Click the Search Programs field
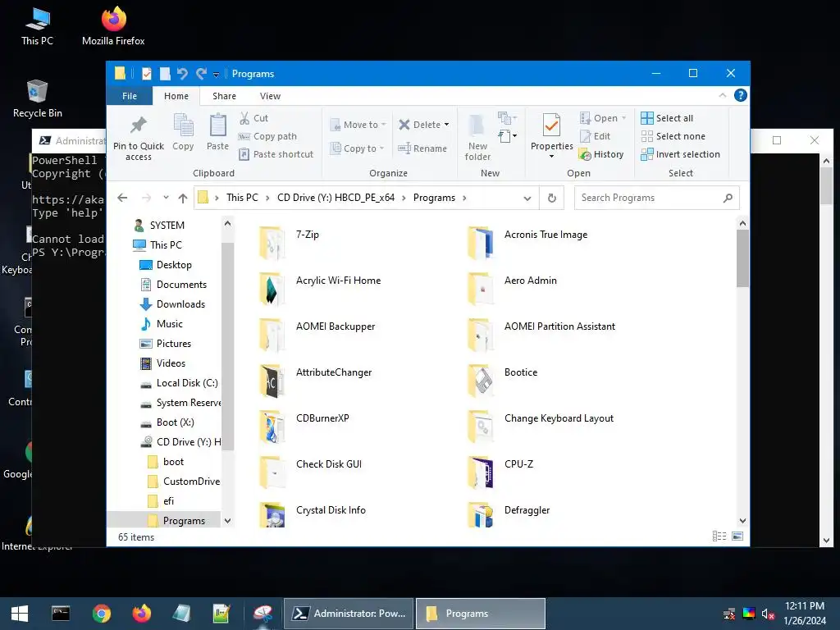The height and width of the screenshot is (630, 840). (656, 198)
